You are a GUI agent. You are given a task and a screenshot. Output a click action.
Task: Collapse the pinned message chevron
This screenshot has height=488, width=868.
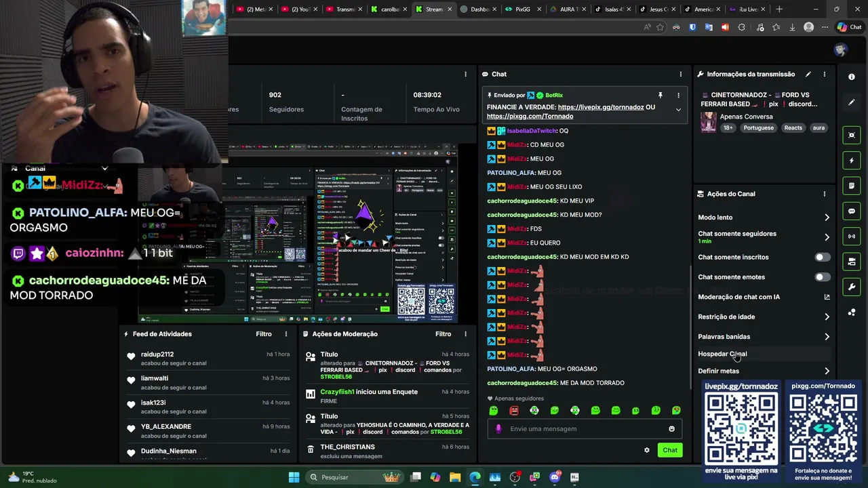(x=678, y=110)
